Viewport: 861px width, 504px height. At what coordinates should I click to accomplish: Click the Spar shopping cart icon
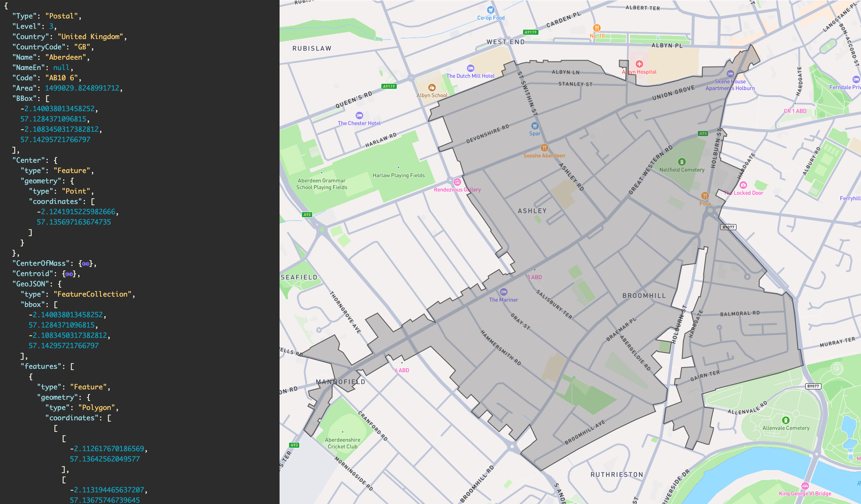pos(535,126)
